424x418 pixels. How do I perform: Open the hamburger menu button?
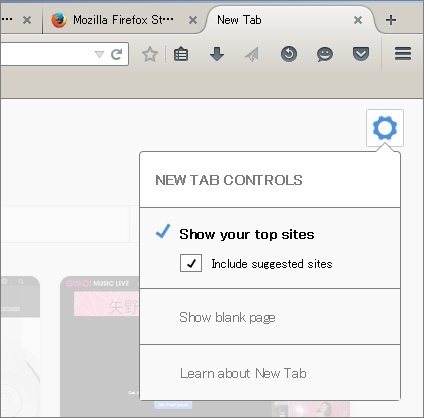pyautogui.click(x=403, y=54)
